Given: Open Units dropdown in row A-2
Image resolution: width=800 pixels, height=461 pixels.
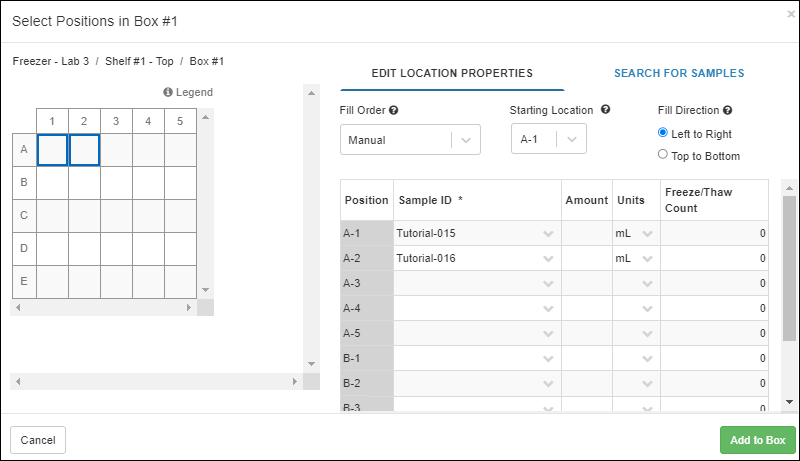Looking at the screenshot, I should [x=647, y=258].
